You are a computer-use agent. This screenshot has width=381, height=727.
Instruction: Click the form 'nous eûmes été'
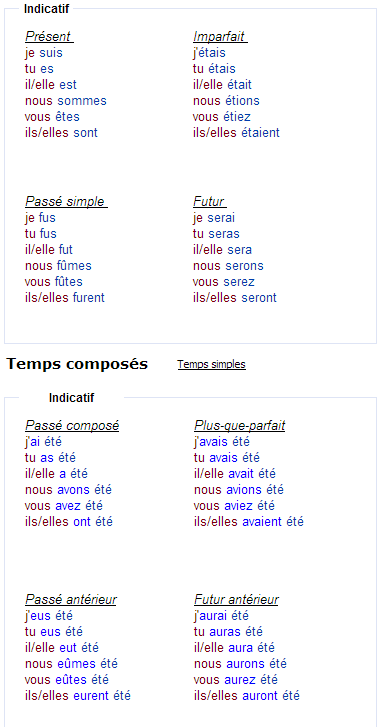(71, 664)
